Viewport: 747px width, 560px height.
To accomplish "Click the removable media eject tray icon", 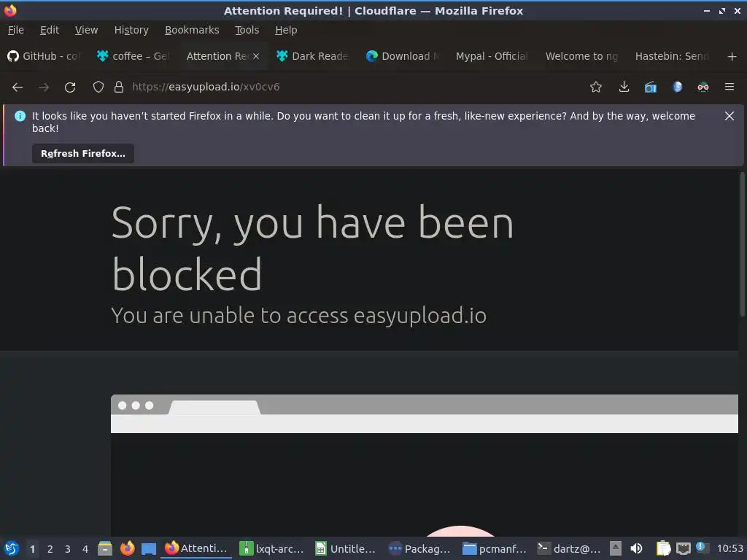I will [616, 548].
